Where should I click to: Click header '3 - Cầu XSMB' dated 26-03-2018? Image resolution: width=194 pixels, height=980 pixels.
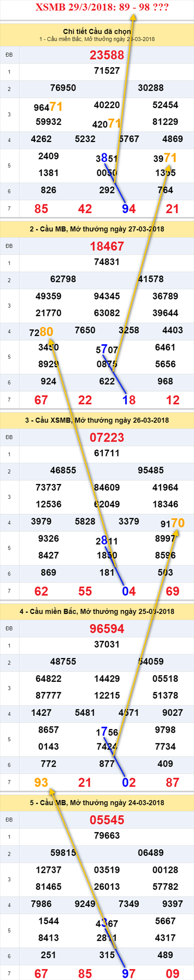97,420
